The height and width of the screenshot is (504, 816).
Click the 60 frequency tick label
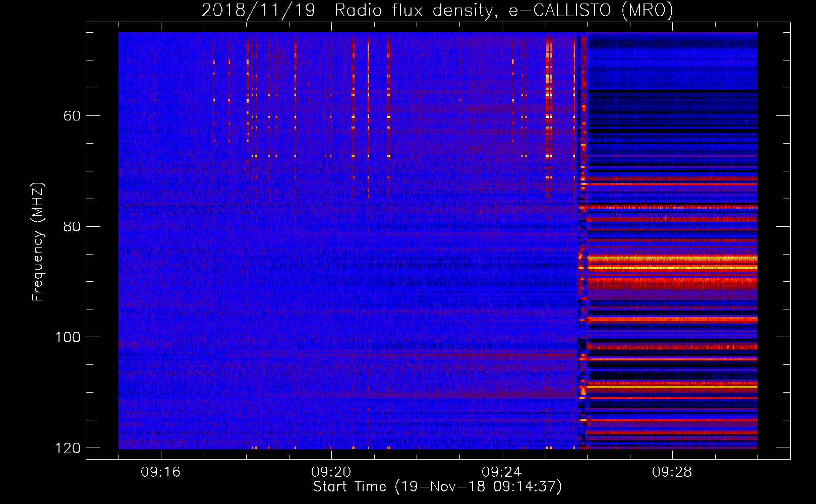tap(72, 116)
